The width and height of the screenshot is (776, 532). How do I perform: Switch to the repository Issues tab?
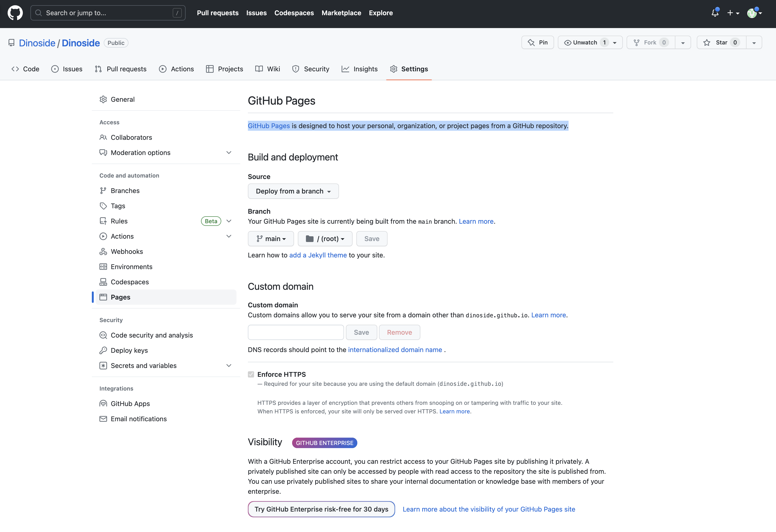coord(67,69)
